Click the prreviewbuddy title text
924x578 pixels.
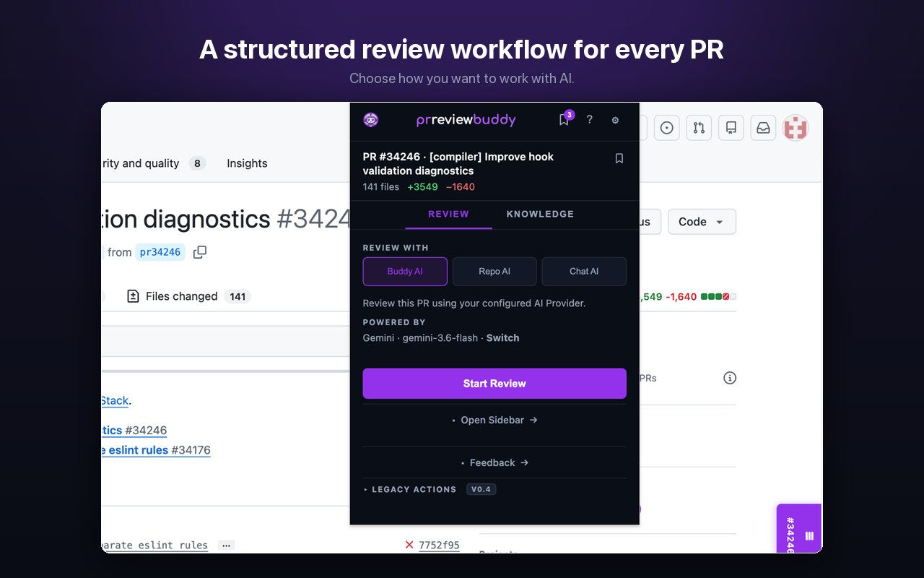tap(466, 120)
